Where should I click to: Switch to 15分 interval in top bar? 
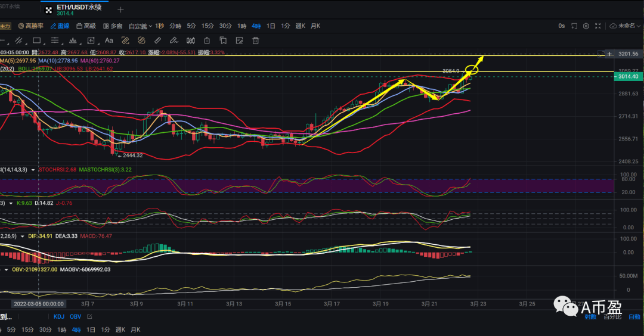click(208, 26)
